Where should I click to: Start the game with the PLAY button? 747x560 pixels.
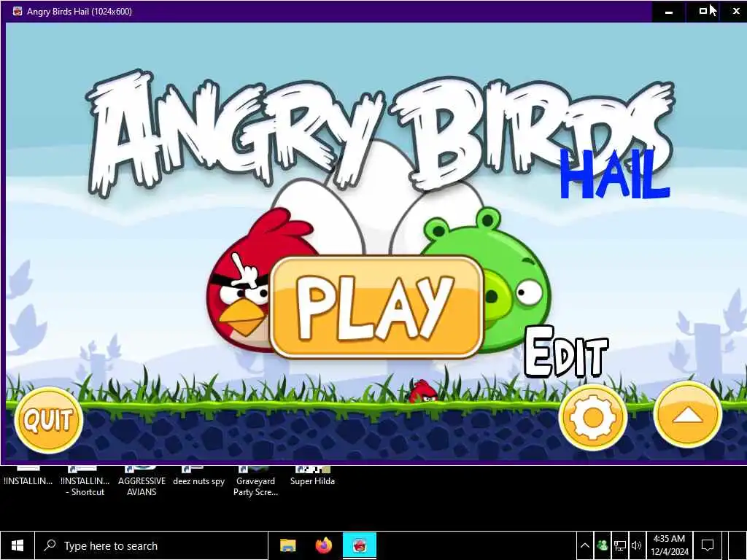coord(376,307)
